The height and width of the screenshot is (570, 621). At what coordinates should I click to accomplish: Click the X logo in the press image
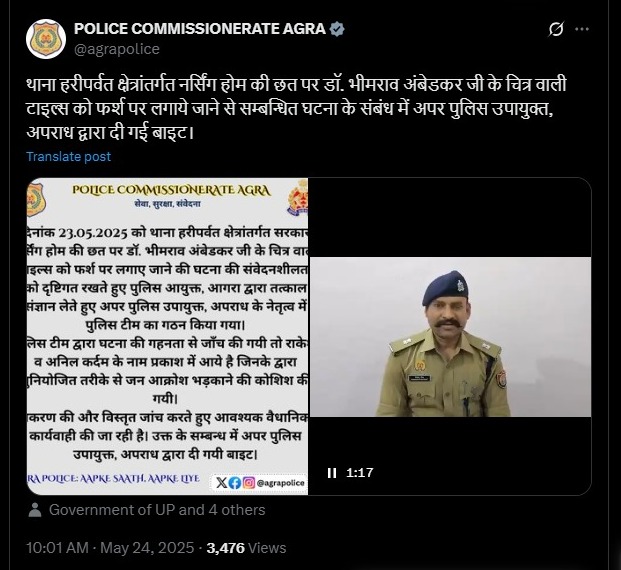[222, 482]
